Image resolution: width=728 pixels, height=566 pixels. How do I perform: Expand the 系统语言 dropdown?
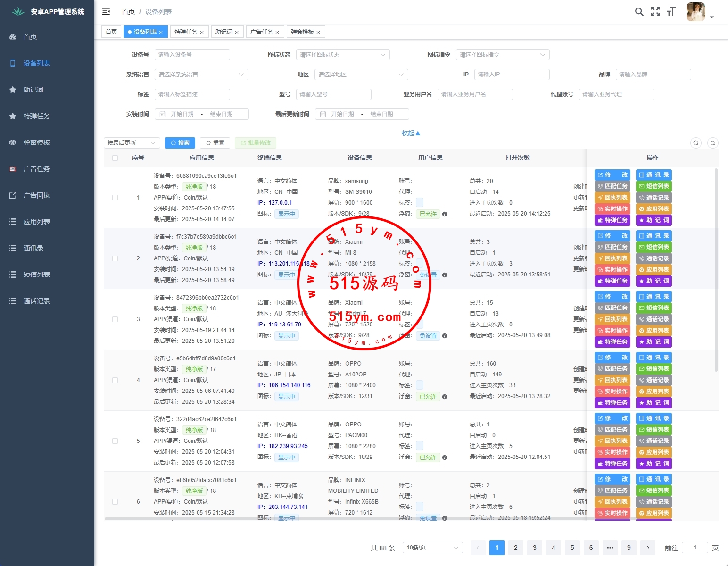pyautogui.click(x=201, y=75)
